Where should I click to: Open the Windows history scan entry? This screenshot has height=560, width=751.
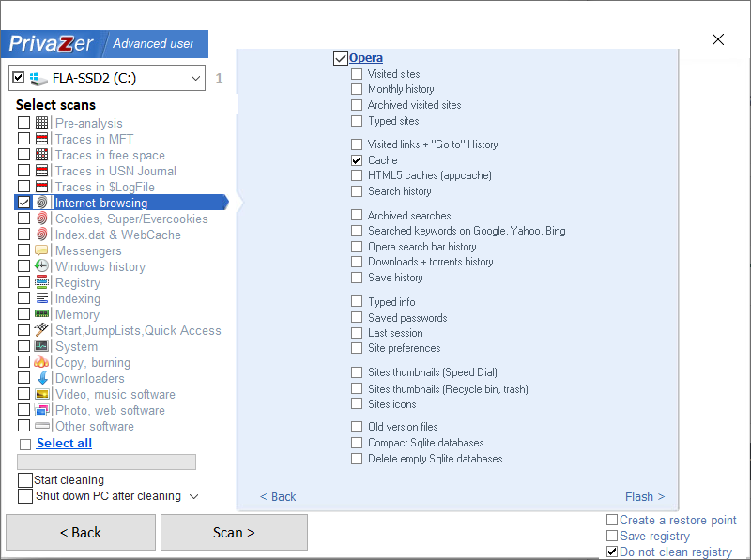point(100,266)
